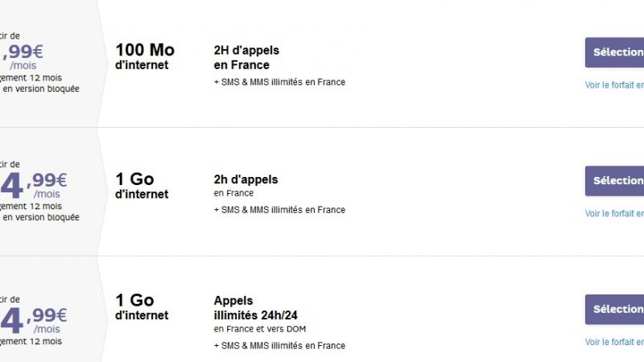Click '1 Go d'internet' in the Appels illimités row
Viewport: 644px width, 362px height.
(142, 307)
